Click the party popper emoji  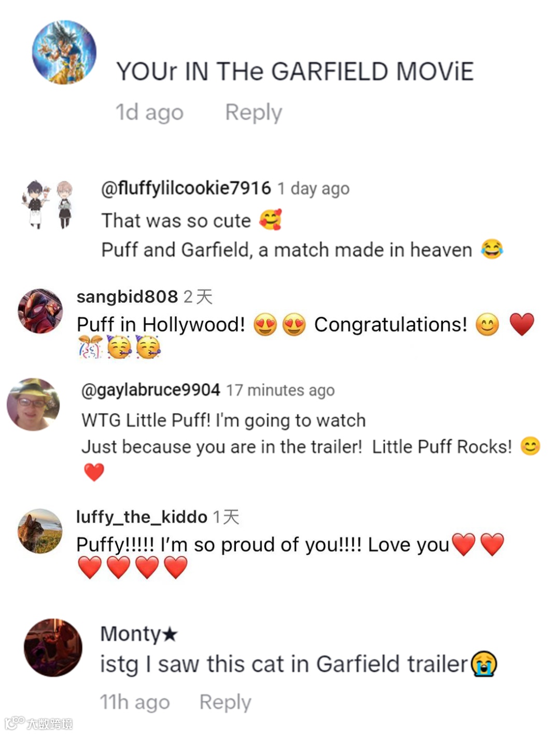tap(90, 347)
